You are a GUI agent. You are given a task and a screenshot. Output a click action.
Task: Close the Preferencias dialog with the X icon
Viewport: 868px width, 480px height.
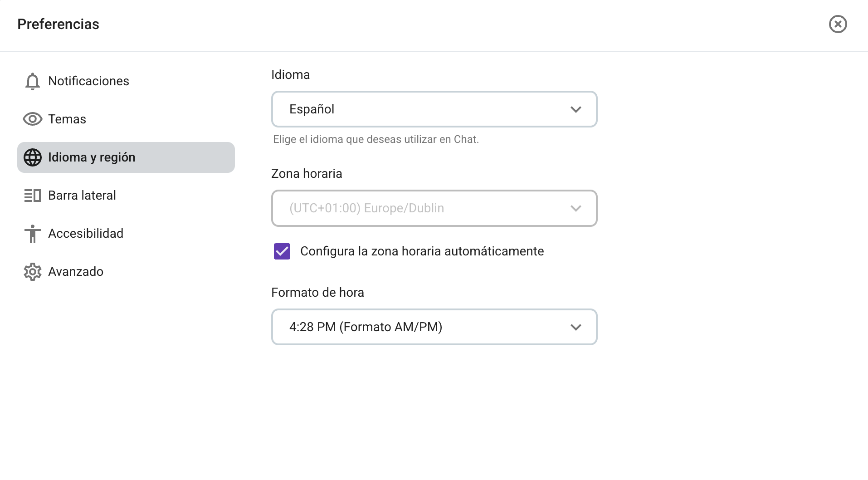tap(838, 24)
